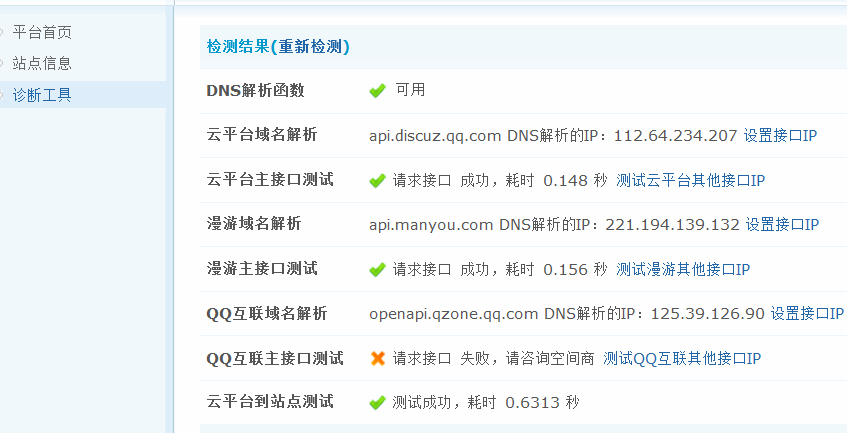Click 重新检测 in the results header
This screenshot has width=847, height=433.
311,47
